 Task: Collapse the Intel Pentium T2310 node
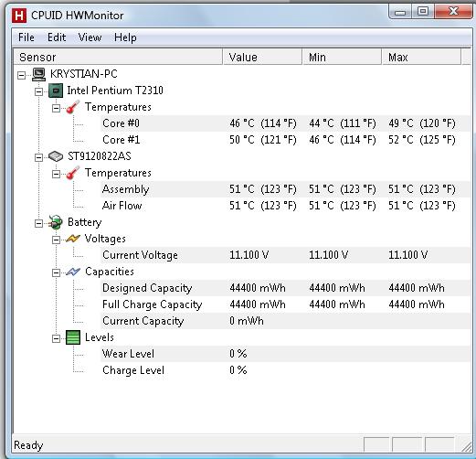(x=38, y=91)
